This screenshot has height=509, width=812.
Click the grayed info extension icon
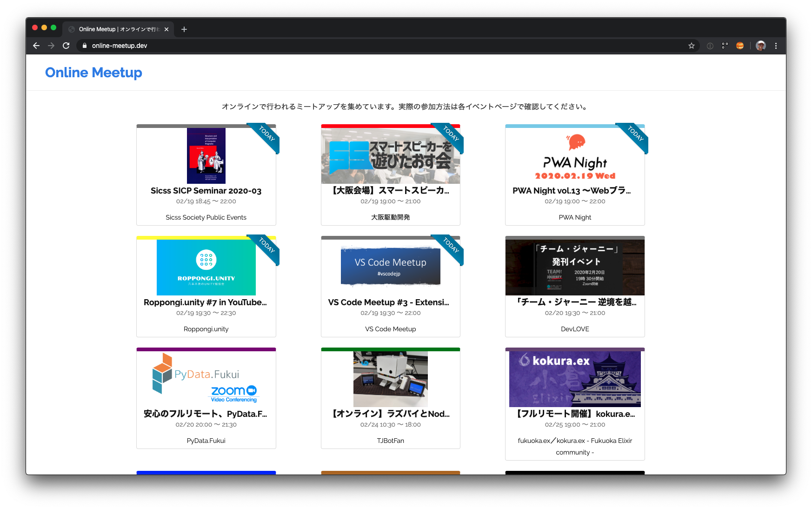click(x=710, y=46)
